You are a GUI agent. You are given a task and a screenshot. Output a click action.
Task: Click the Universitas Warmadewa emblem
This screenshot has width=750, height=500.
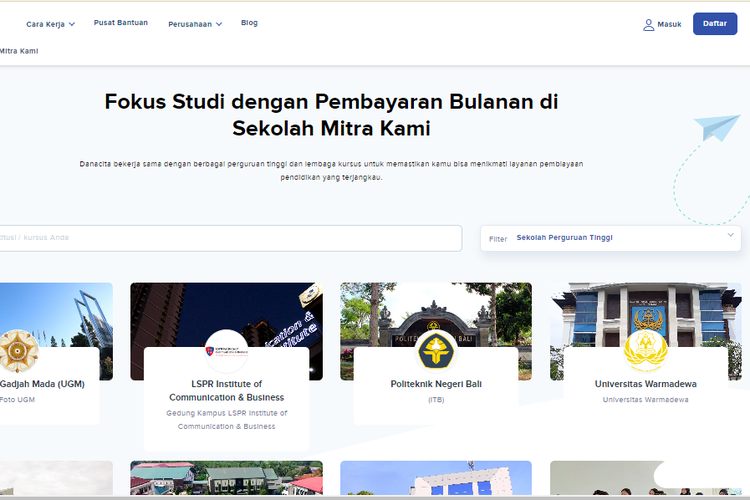pyautogui.click(x=645, y=351)
